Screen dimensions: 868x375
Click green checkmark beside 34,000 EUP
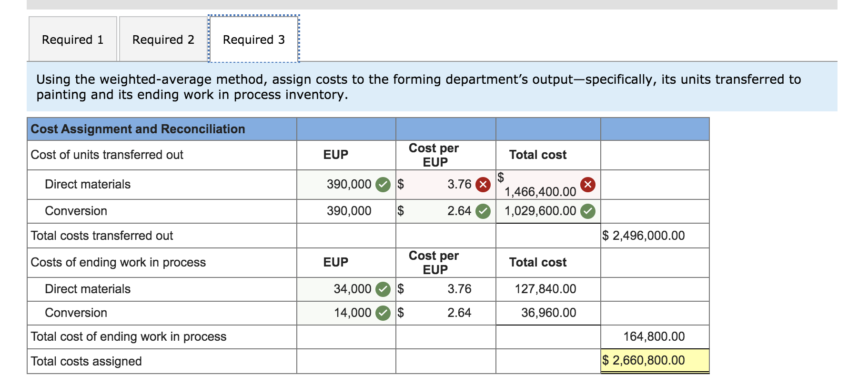(383, 289)
